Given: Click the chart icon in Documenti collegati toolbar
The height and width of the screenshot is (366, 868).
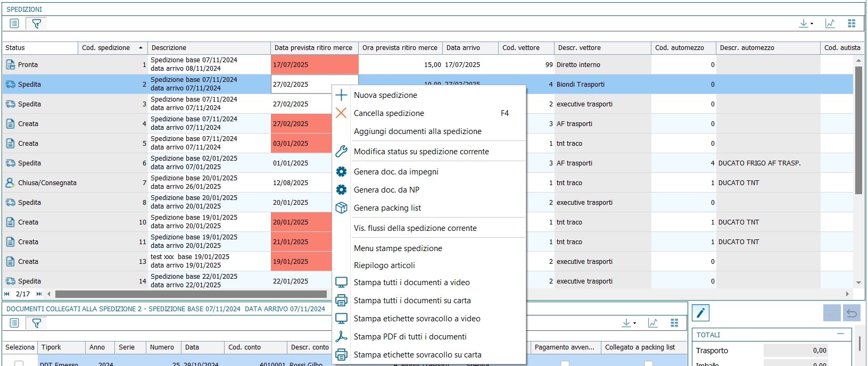Looking at the screenshot, I should coord(652,323).
